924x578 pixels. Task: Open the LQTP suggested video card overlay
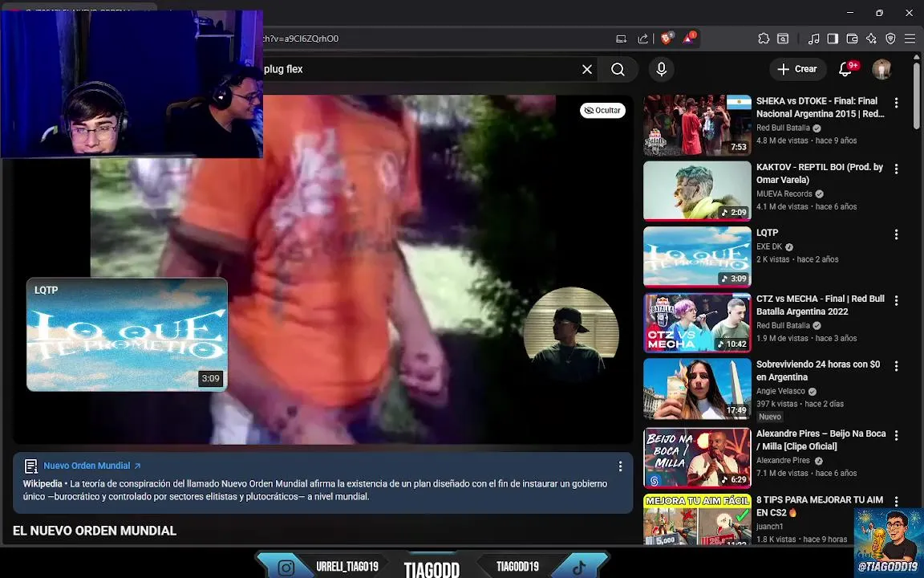(127, 335)
